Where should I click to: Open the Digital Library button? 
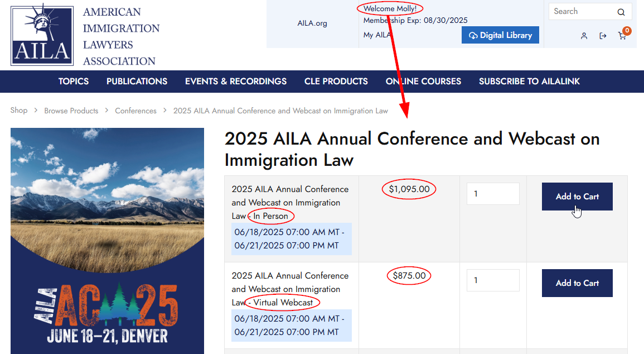tap(500, 35)
